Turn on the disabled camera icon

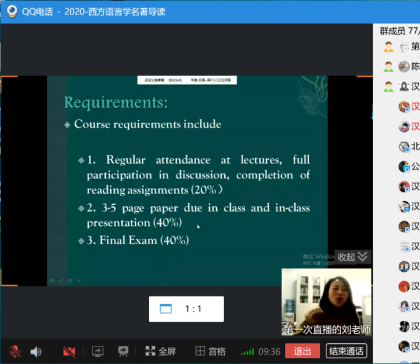click(69, 351)
